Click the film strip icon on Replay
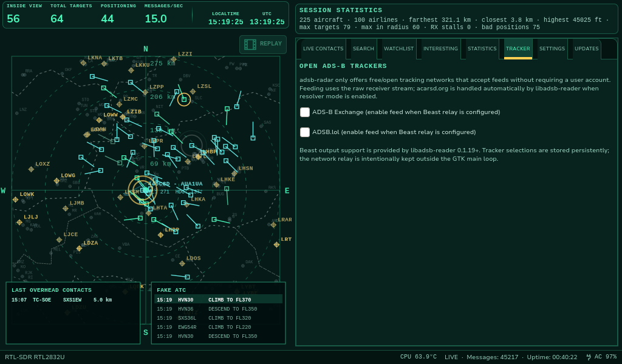This screenshot has height=364, width=622. tap(250, 44)
